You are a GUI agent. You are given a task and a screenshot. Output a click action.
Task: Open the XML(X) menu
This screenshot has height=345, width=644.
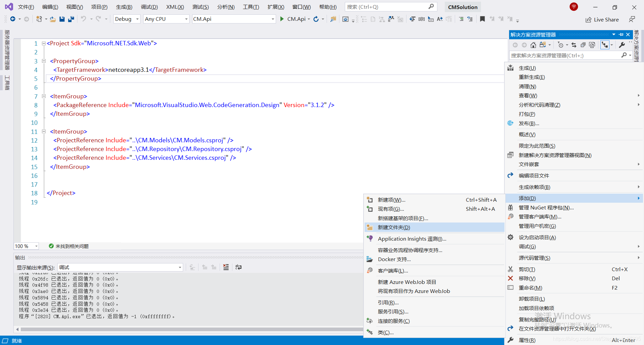click(x=175, y=7)
